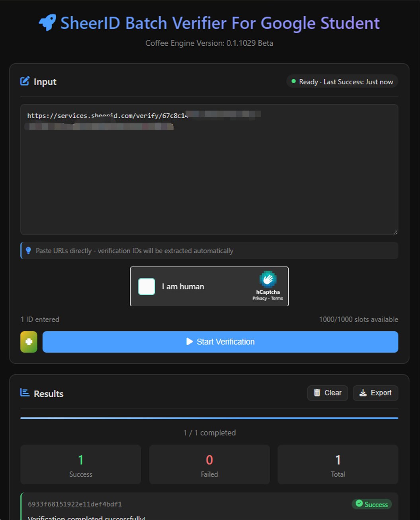Viewport: 420px width, 520px height.
Task: Click the Success count card
Action: pyautogui.click(x=81, y=464)
